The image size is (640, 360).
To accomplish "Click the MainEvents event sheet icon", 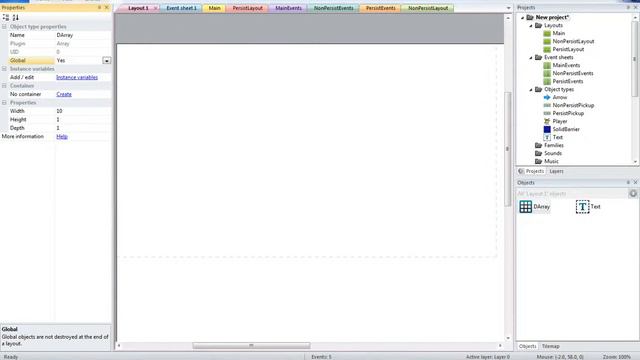I will pyautogui.click(x=547, y=65).
